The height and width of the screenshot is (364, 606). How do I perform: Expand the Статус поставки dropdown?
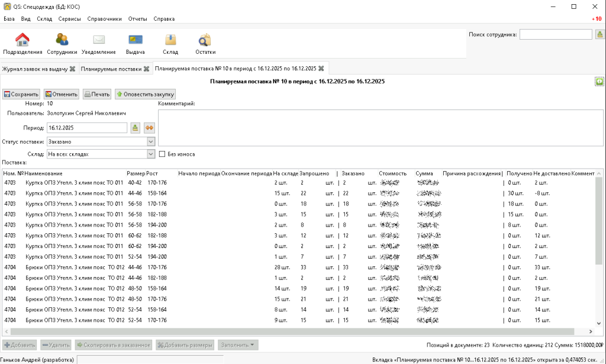coord(151,141)
